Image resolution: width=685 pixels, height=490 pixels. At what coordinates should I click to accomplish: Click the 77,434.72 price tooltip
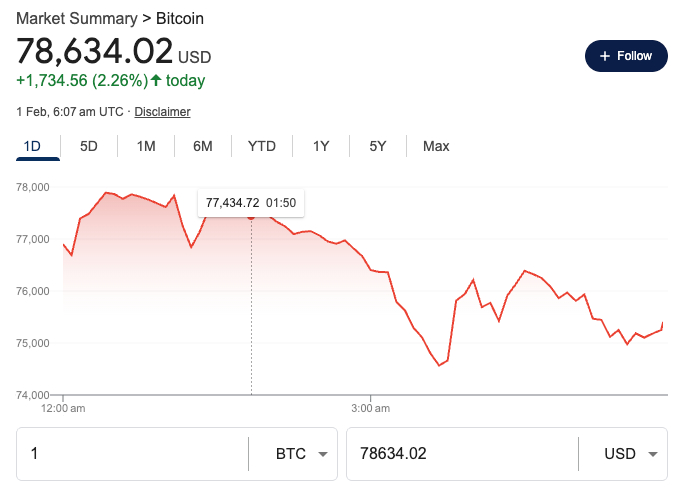[251, 203]
